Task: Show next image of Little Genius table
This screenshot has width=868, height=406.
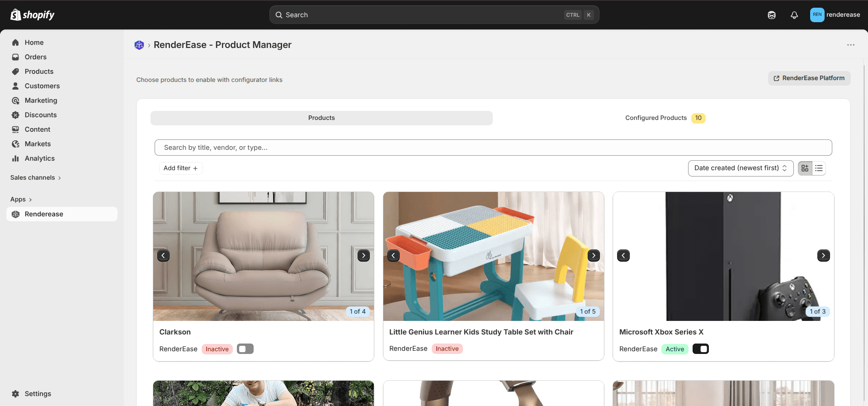Action: (x=594, y=256)
